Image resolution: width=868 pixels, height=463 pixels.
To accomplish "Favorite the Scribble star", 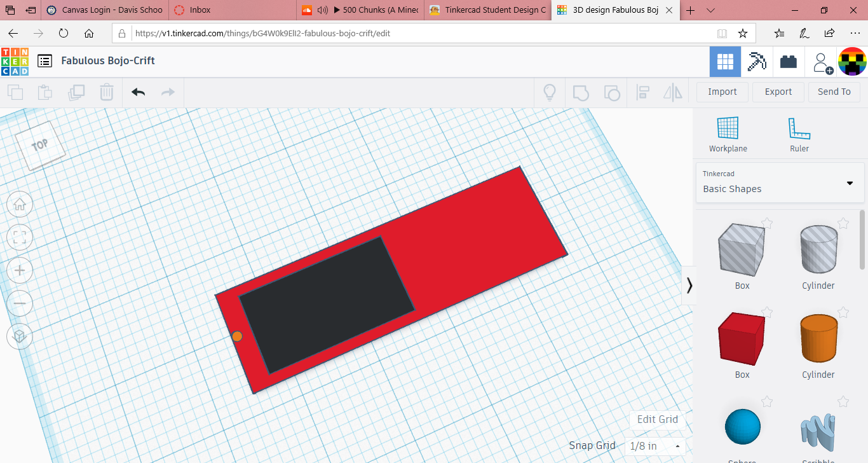I will (x=843, y=401).
